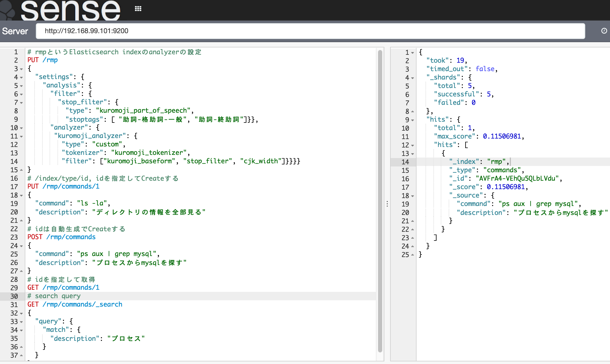
Task: Click the GET /rmp/commands/_search request
Action: click(x=75, y=304)
